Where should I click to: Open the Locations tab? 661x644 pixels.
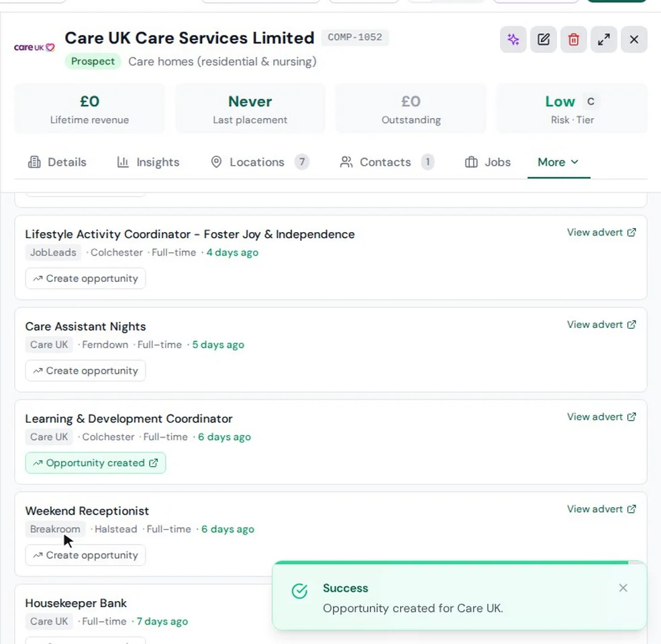(260, 162)
